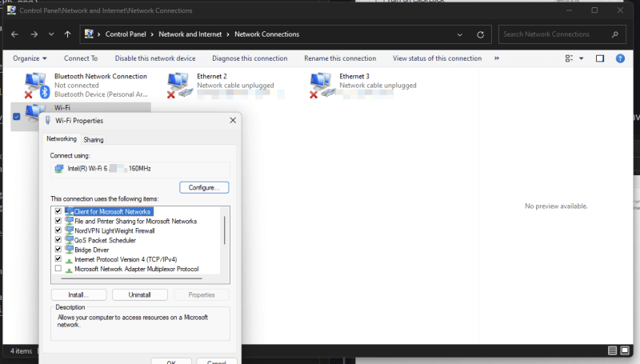Switch to large icons view in status bar

tap(625, 350)
